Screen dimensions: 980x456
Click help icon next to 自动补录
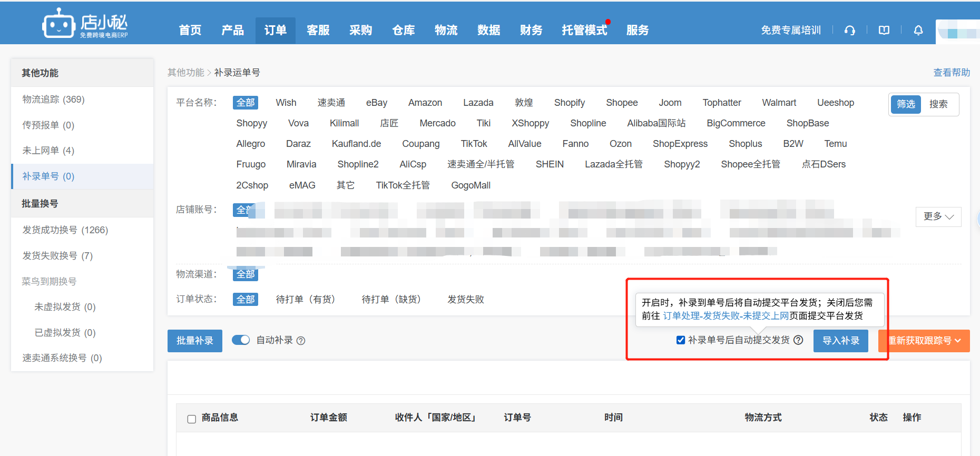(x=301, y=341)
